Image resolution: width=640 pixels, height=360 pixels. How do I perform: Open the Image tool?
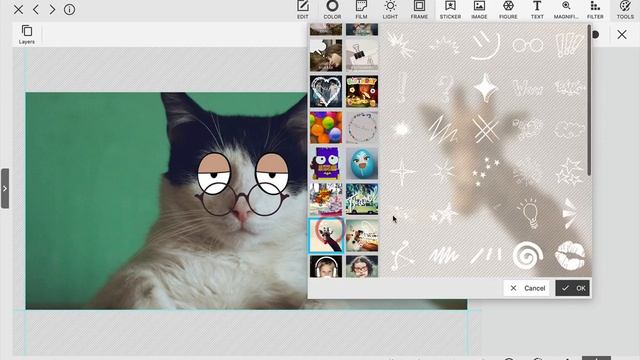[x=479, y=10]
